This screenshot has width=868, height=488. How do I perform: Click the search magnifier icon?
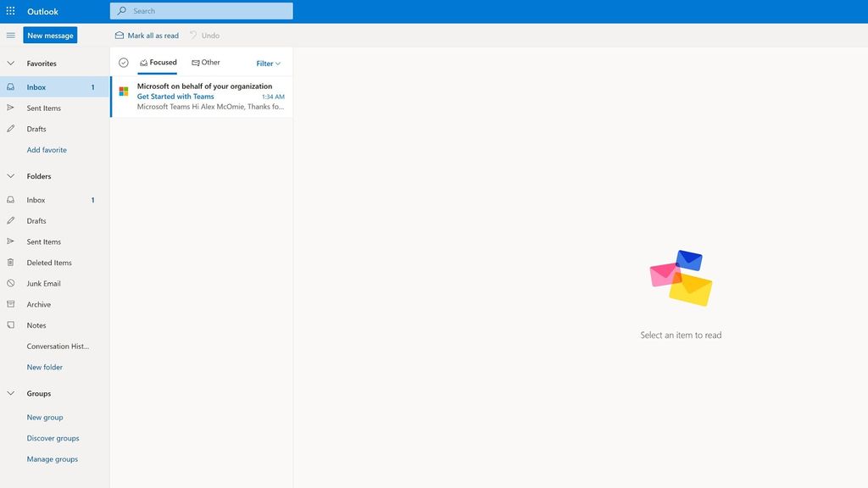[x=120, y=10]
